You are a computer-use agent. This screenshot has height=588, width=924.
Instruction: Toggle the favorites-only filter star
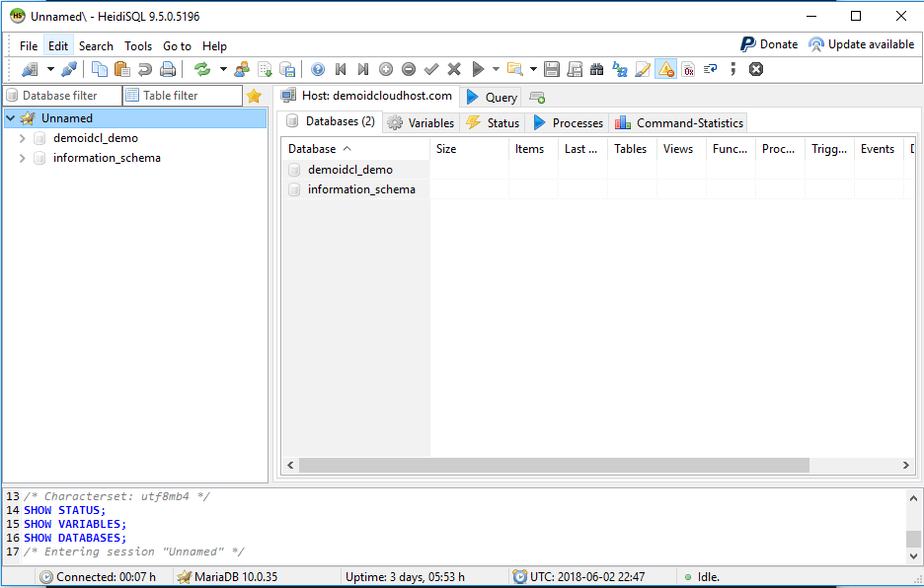pos(255,96)
